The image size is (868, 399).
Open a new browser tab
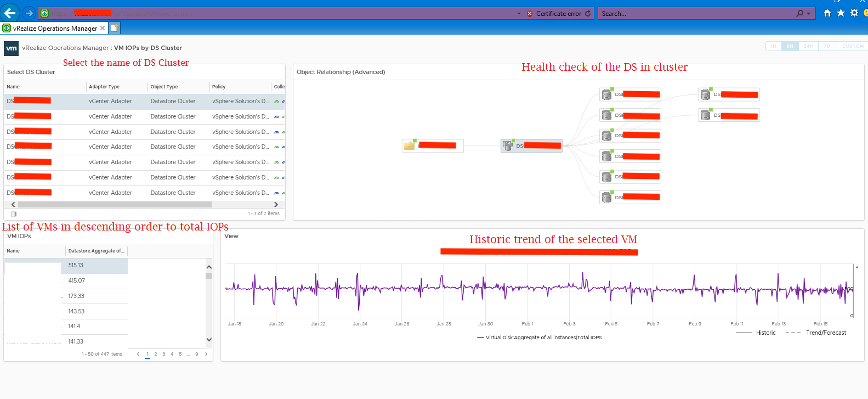click(115, 28)
